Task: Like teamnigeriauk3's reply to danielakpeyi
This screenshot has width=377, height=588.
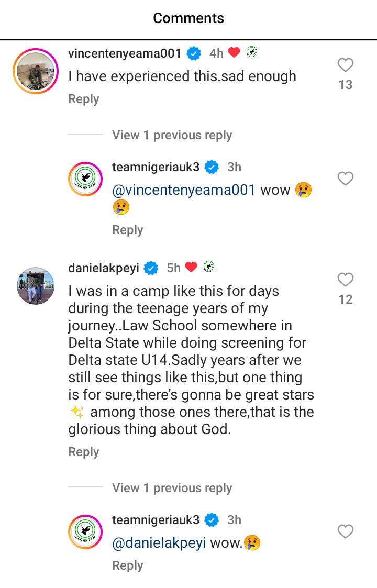Action: coord(345,531)
